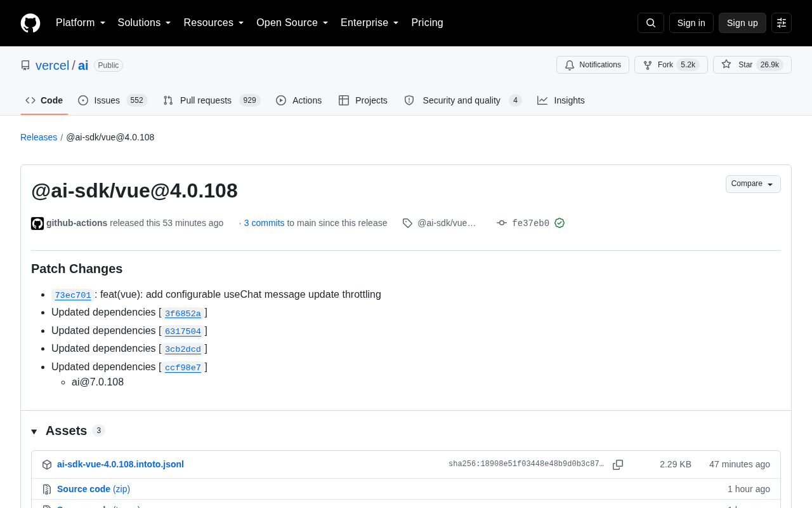
Task: Open commit 3cb2dcd link
Action: coord(183,349)
